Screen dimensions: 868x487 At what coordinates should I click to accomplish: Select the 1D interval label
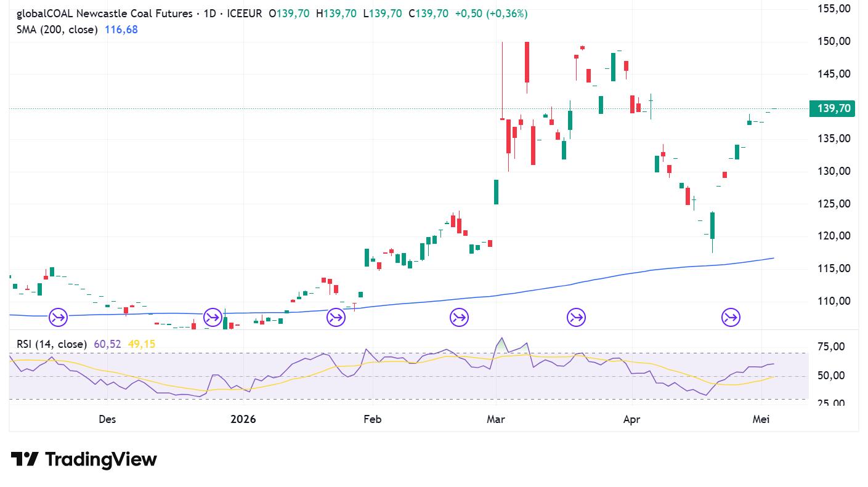tap(209, 14)
